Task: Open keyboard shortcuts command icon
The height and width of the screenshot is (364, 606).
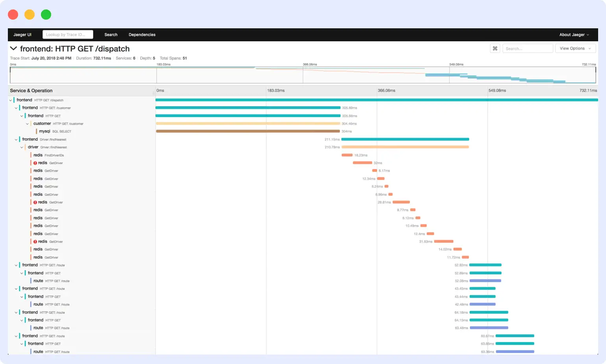Action: [495, 48]
